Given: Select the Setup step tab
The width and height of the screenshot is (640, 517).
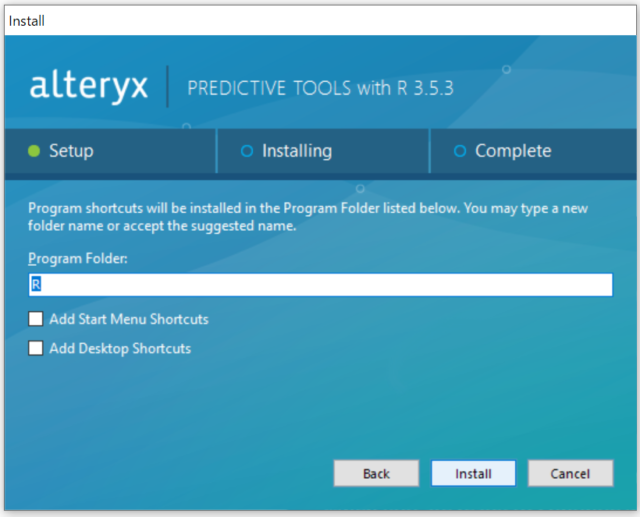Looking at the screenshot, I should coord(110,151).
